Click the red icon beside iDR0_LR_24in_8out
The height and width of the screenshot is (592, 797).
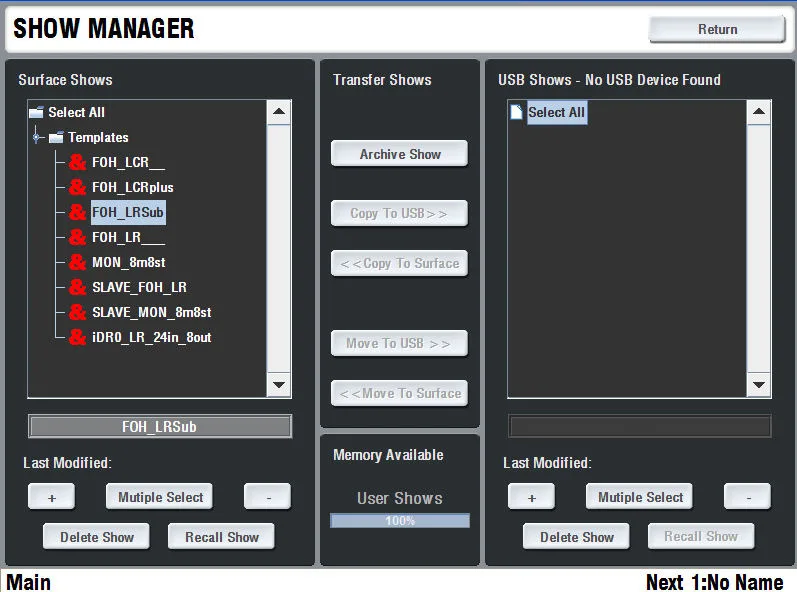(x=77, y=337)
